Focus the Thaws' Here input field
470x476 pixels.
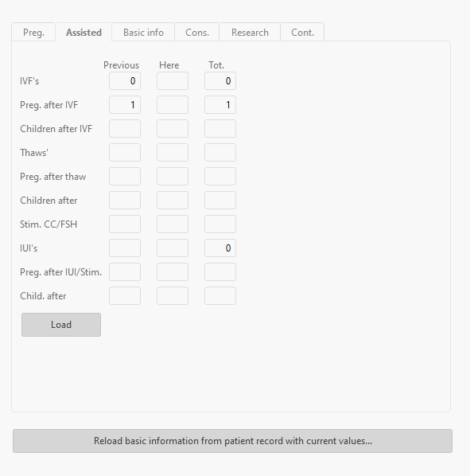(x=173, y=152)
